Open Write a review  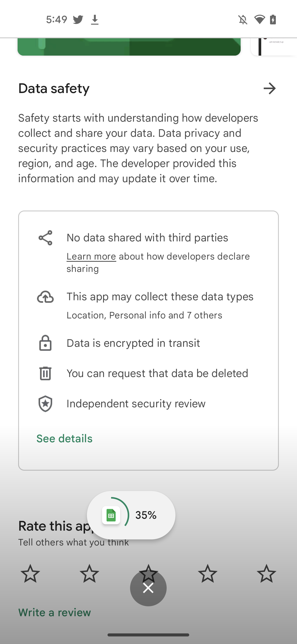54,612
